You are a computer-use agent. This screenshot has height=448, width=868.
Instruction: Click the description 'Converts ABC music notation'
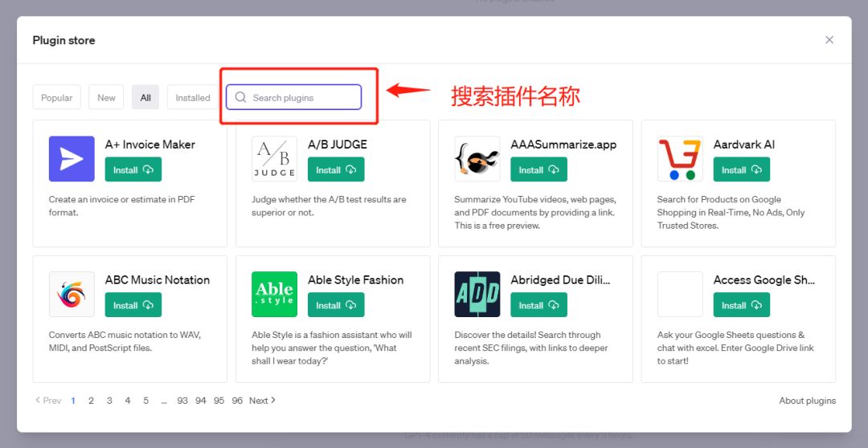pos(125,341)
